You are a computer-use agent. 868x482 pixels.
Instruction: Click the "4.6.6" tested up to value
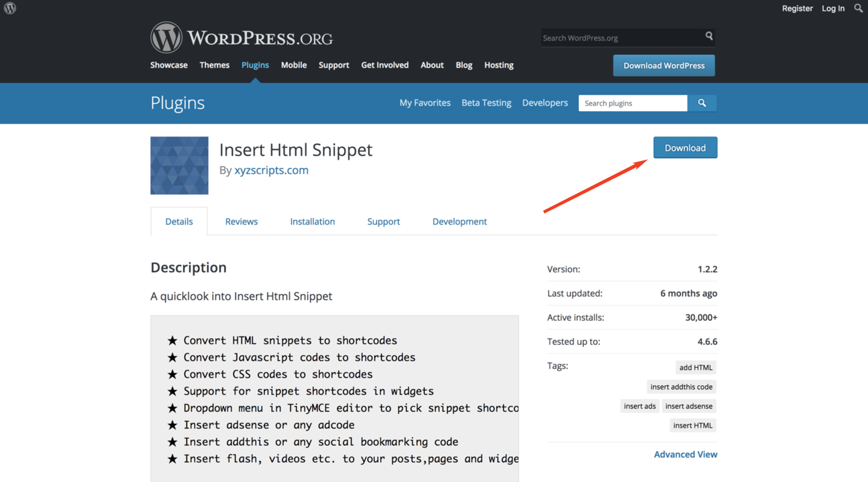pyautogui.click(x=707, y=342)
